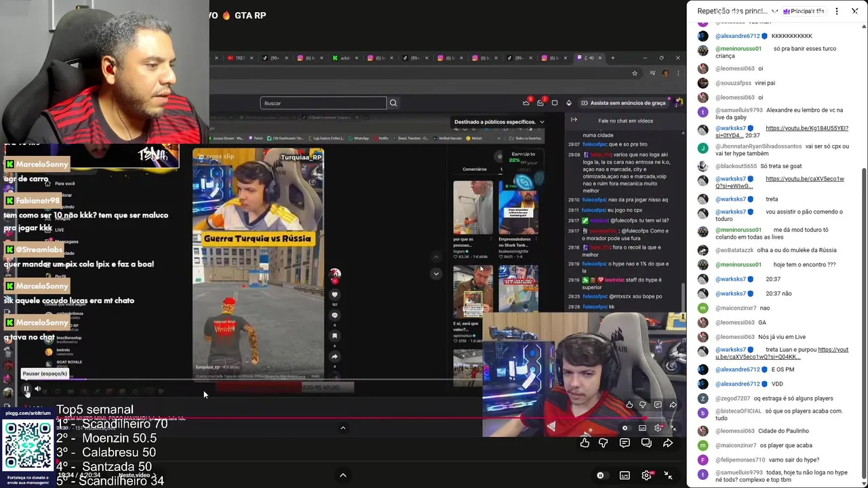Image resolution: width=868 pixels, height=488 pixels.
Task: Click small comment icon over the streamer webcam
Action: [658, 405]
